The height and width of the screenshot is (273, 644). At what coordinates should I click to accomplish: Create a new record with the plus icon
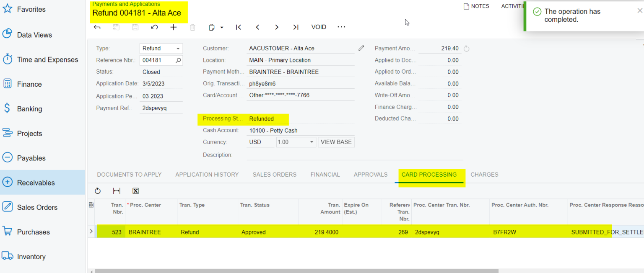point(173,27)
